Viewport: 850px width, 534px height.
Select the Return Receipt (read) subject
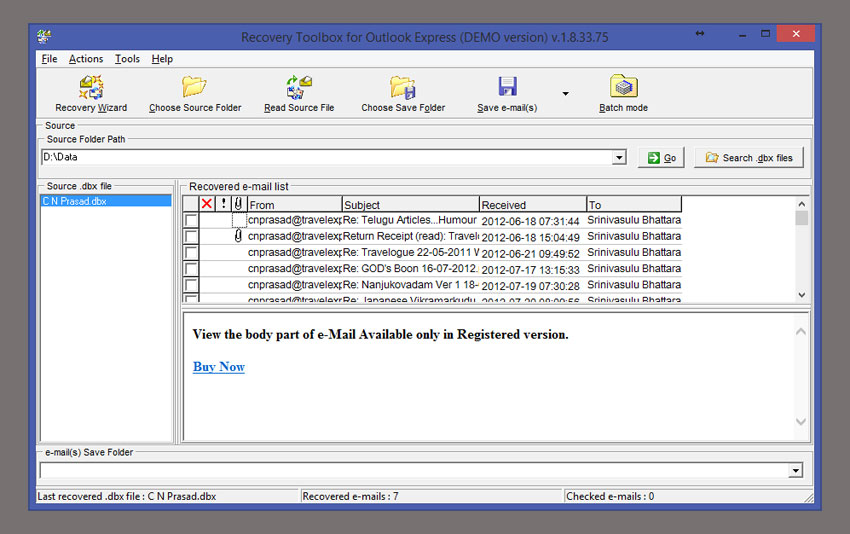click(411, 236)
